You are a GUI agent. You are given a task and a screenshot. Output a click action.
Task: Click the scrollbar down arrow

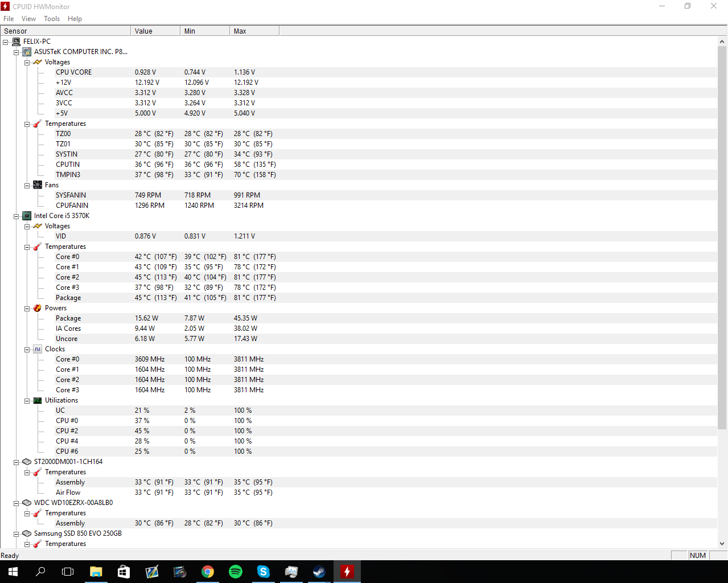coord(722,544)
